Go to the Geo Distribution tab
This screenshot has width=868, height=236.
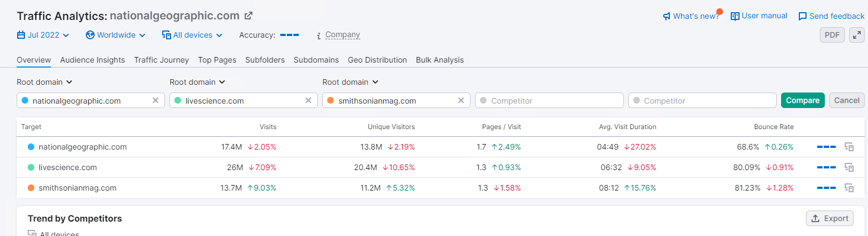pos(377,60)
